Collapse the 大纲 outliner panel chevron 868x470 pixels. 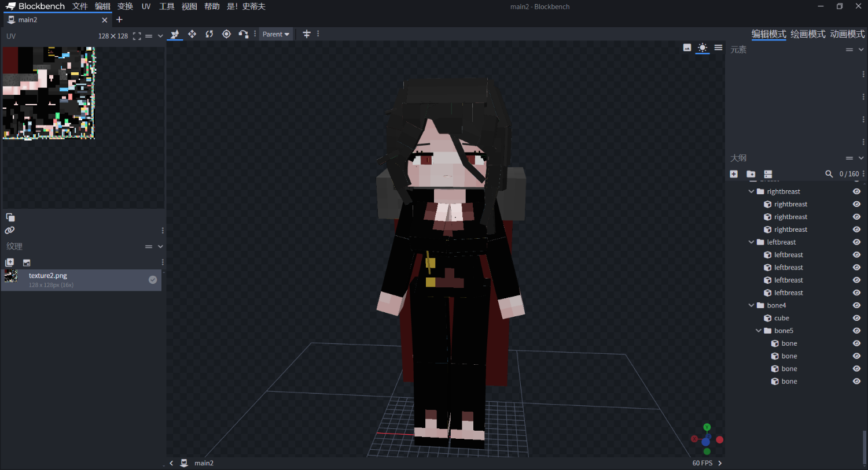(x=861, y=158)
